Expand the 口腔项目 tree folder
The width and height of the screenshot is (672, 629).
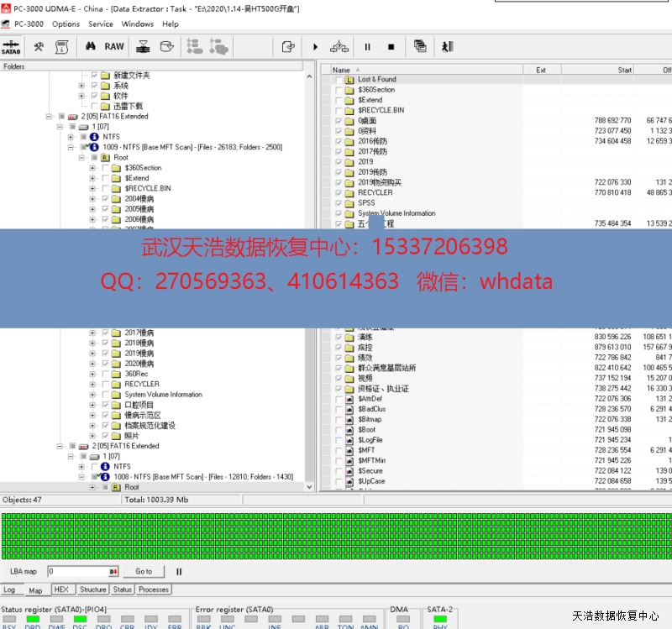click(92, 405)
